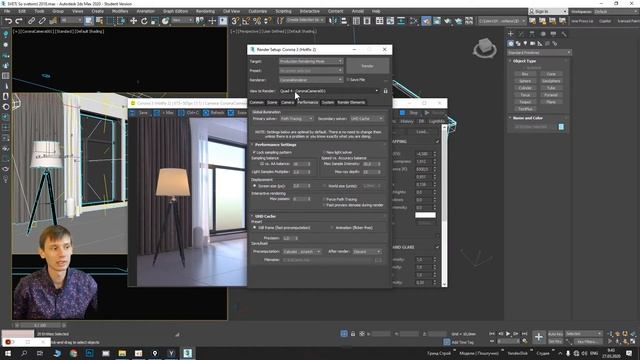This screenshot has width=640, height=360.
Task: Open Standard Primitives dropdown
Action: tap(539, 53)
